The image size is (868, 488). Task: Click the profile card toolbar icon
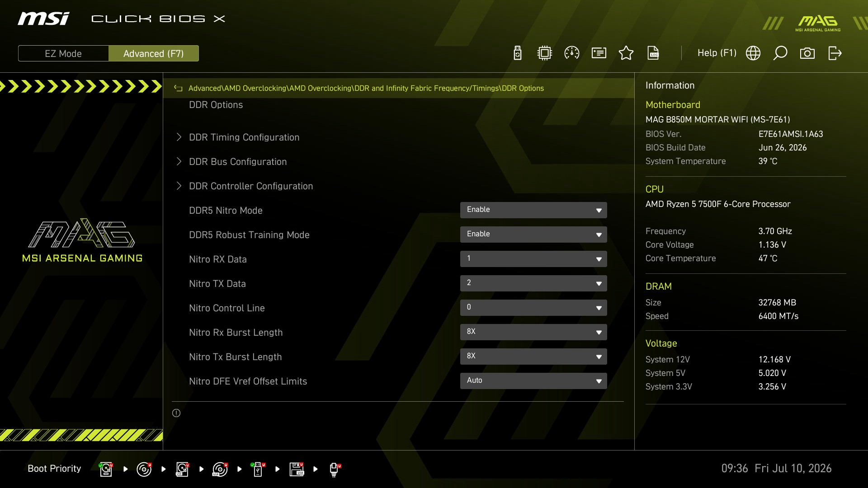click(599, 53)
